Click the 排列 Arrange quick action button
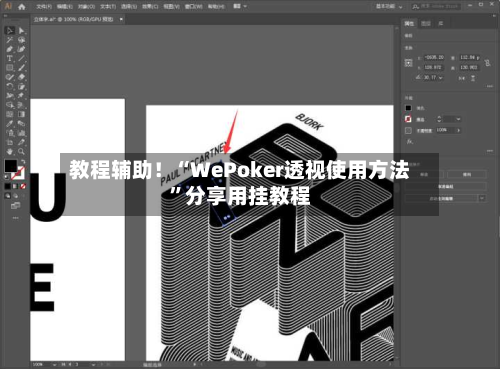Viewport: 500px width, 369px height. click(x=467, y=174)
